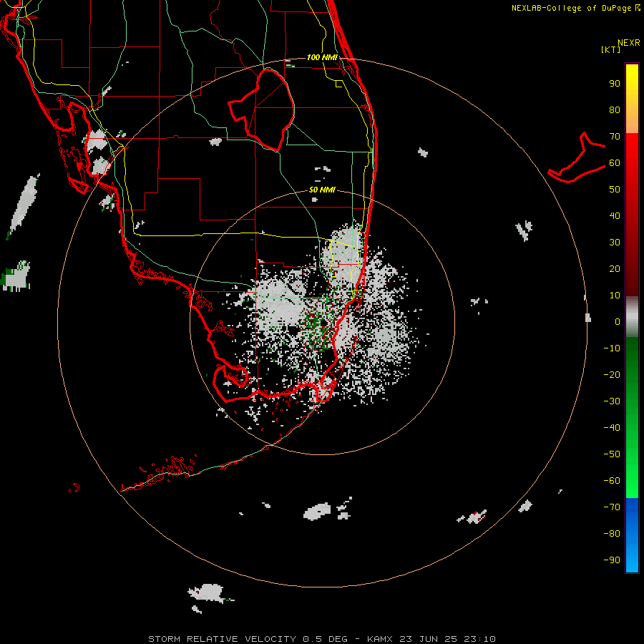644x644 pixels.
Task: Click the NEXR label above the color scale
Action: [628, 43]
